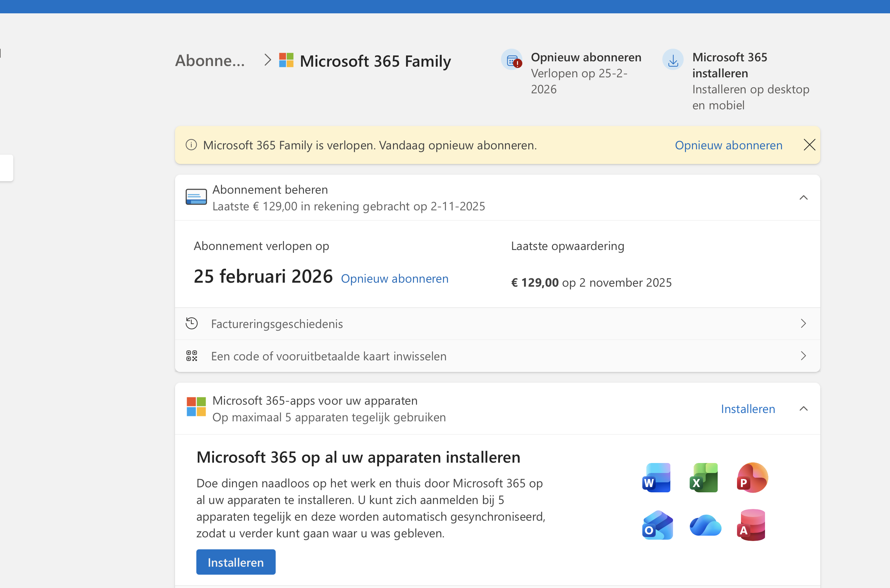Click the Microsoft logo in the 365-apps section
The image size is (890, 588).
click(x=196, y=407)
